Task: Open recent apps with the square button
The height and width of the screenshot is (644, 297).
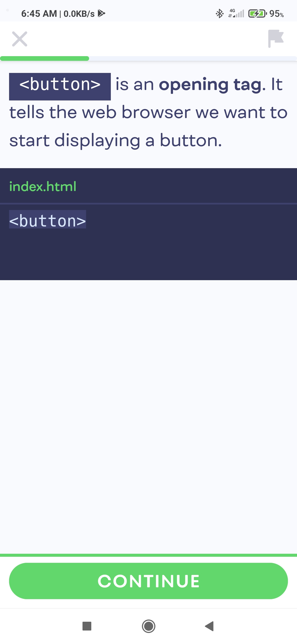Action: tap(87, 626)
